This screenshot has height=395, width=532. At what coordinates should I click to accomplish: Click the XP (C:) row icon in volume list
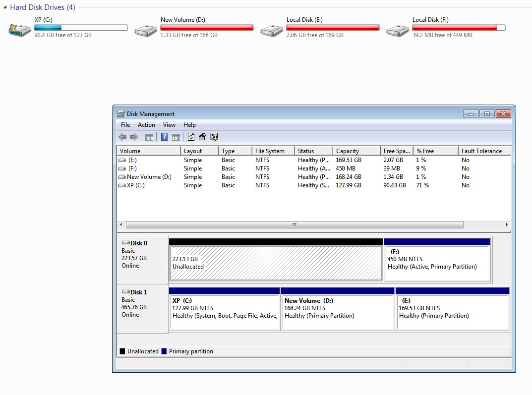(122, 185)
